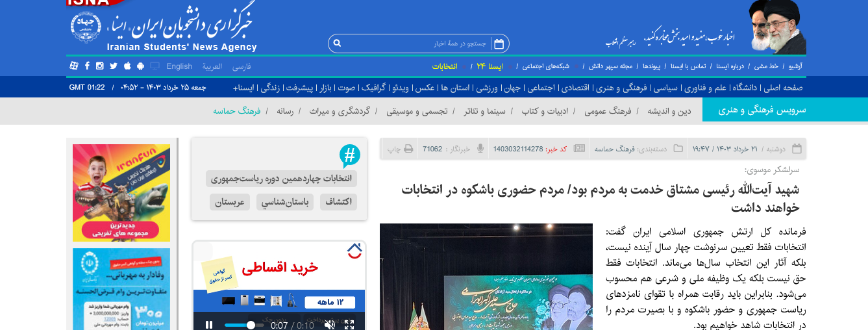This screenshot has height=330, width=868.
Task: Open tag عربستان
Action: coord(229,202)
